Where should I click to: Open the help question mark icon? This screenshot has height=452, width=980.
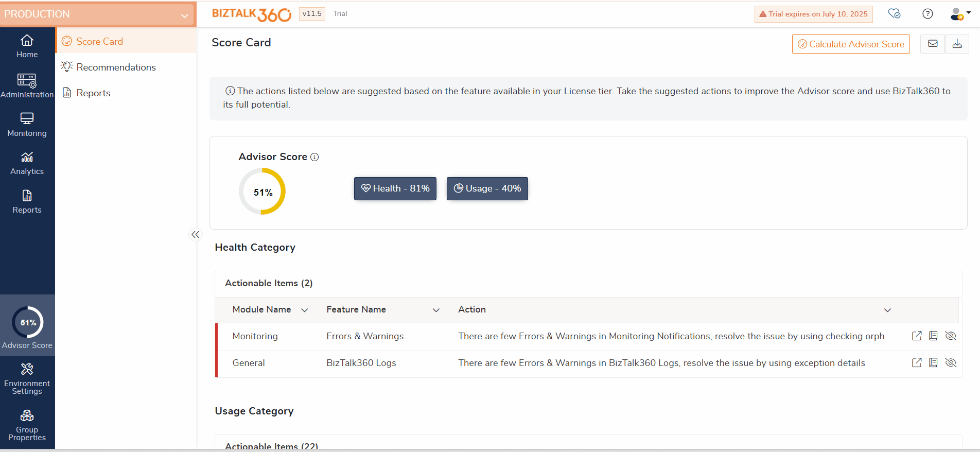tap(927, 14)
